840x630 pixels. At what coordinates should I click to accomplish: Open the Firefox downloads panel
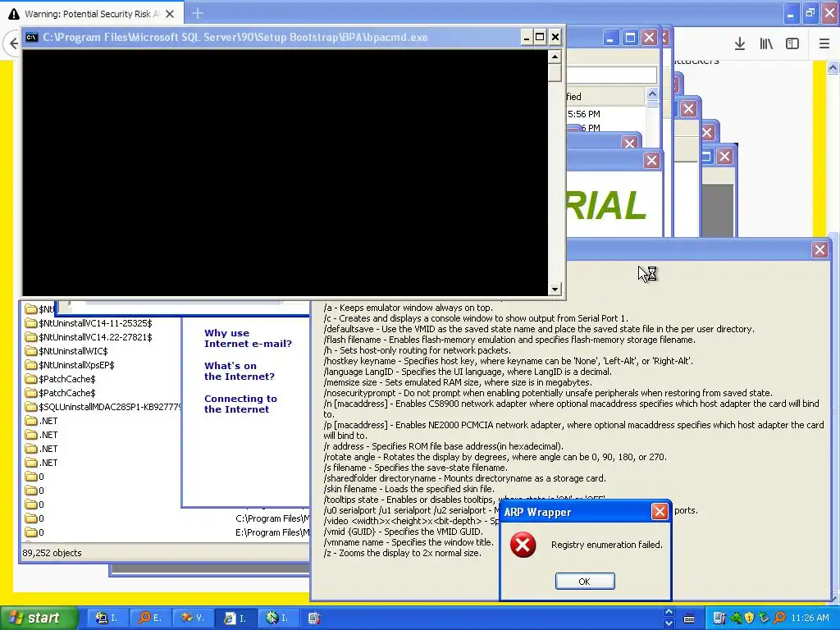coord(739,44)
